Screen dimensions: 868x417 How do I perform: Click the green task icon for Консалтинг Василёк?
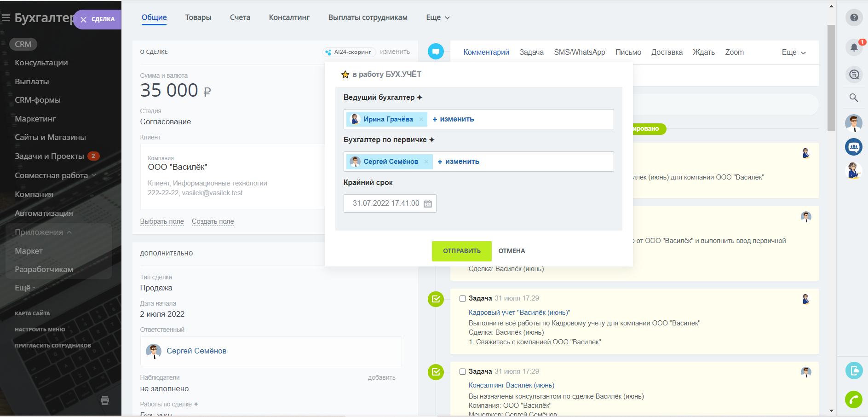[436, 372]
